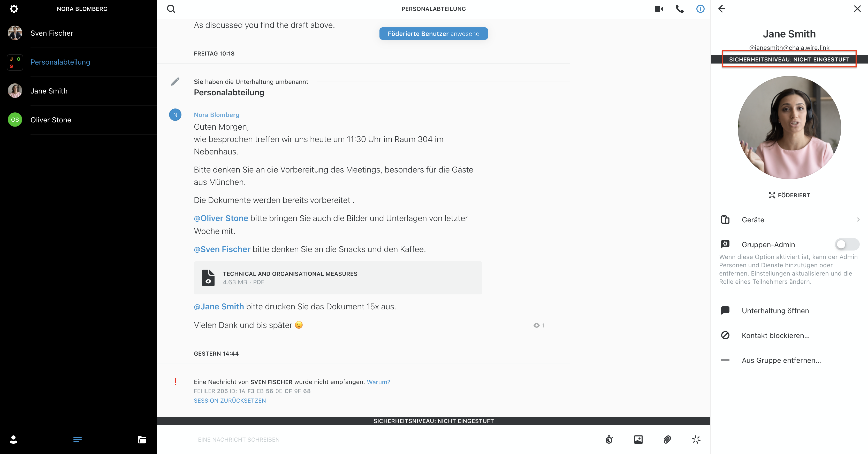The image size is (868, 454).
Task: Click the Unterhaltung öffnen chat bubble icon
Action: pyautogui.click(x=725, y=310)
